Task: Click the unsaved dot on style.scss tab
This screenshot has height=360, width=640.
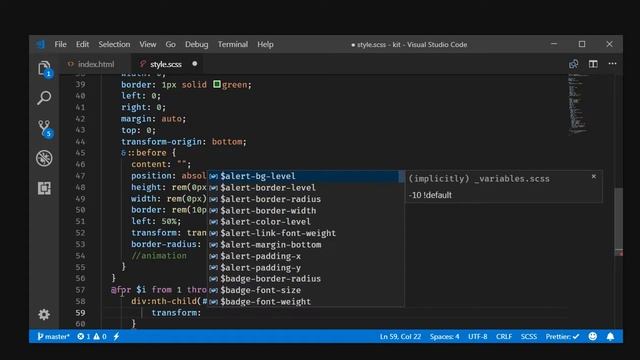Action: [195, 64]
